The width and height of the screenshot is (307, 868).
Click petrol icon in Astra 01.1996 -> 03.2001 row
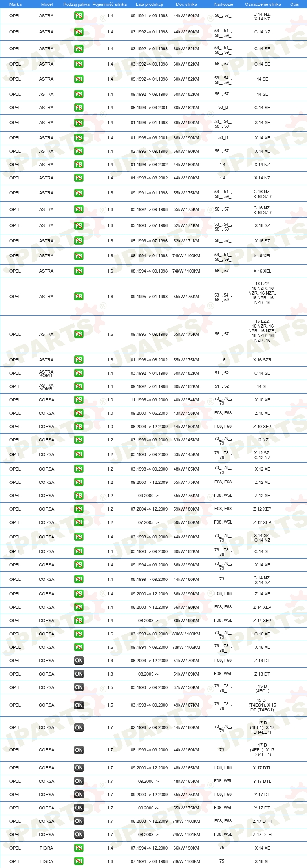tap(79, 138)
